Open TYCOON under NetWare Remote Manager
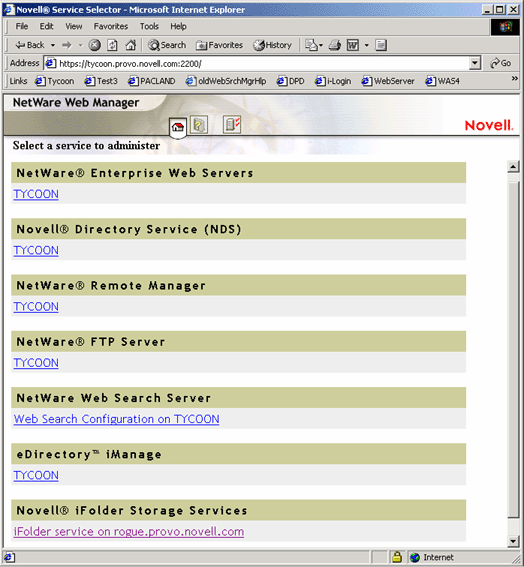Viewport: 524px width, 567px height. (x=36, y=307)
